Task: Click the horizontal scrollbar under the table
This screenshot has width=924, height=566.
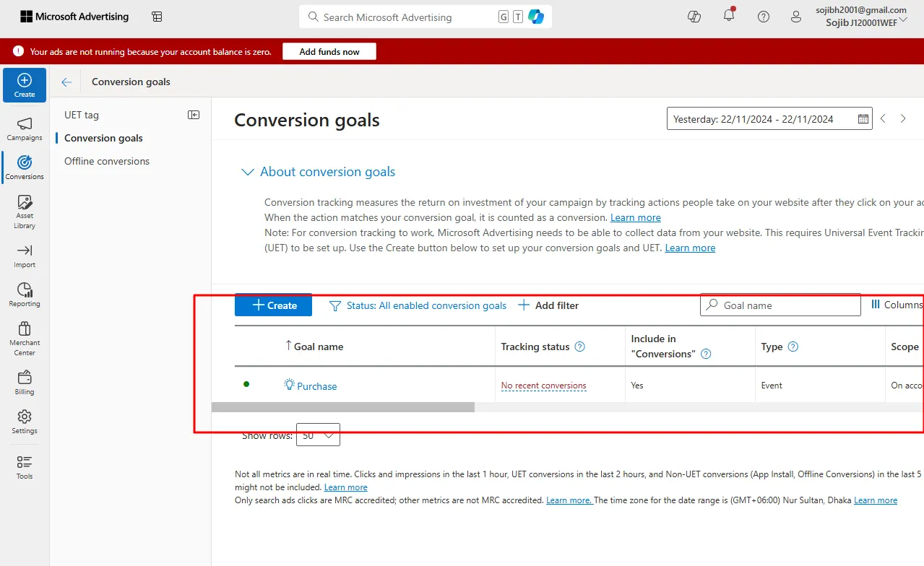Action: coord(342,407)
